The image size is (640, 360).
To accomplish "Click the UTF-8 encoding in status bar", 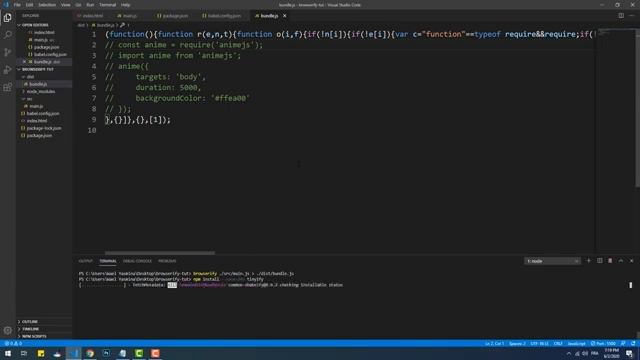I will coord(539,344).
